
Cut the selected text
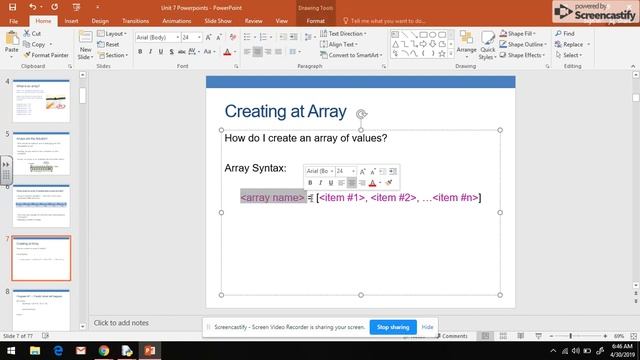(x=32, y=33)
